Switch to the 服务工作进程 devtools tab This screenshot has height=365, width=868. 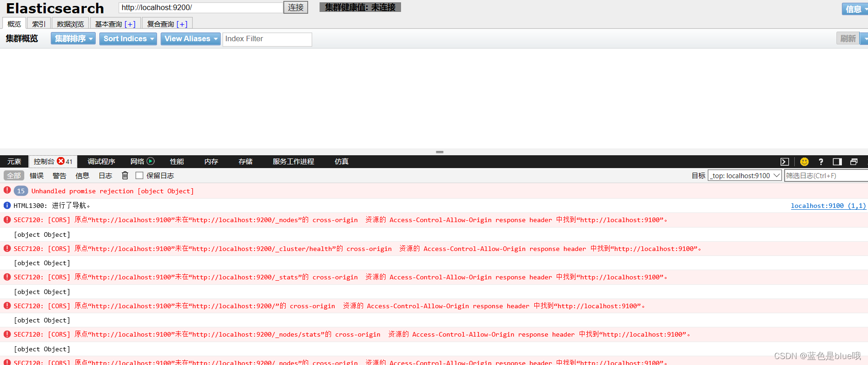(293, 161)
